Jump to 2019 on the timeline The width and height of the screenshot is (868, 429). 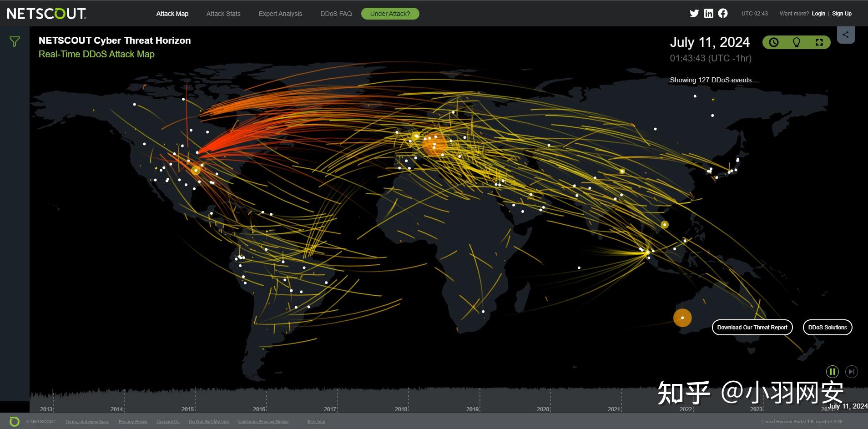point(473,409)
